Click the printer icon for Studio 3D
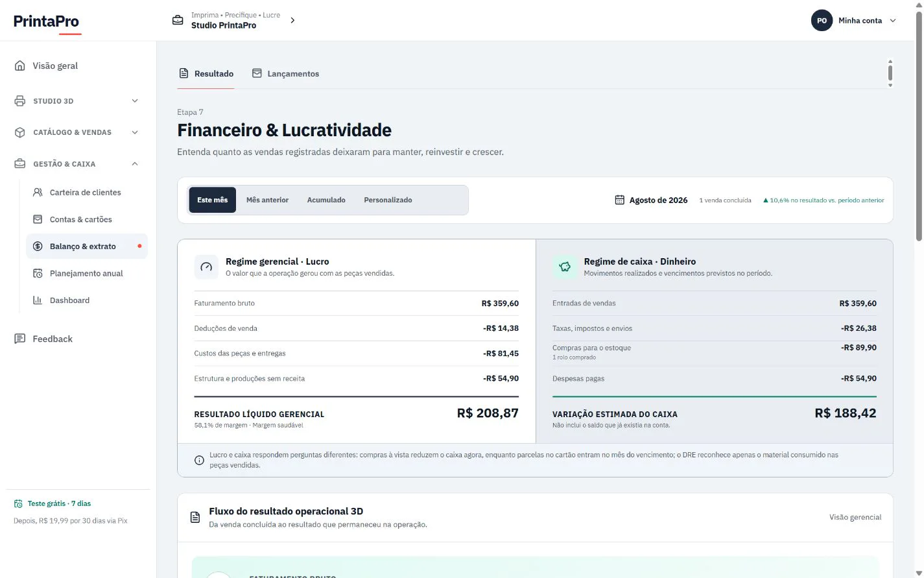Image resolution: width=924 pixels, height=578 pixels. (x=20, y=101)
